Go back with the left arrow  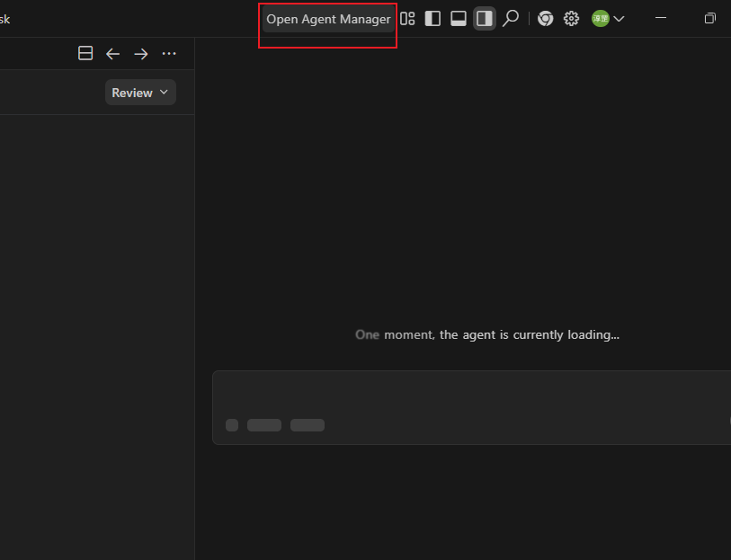click(x=112, y=54)
